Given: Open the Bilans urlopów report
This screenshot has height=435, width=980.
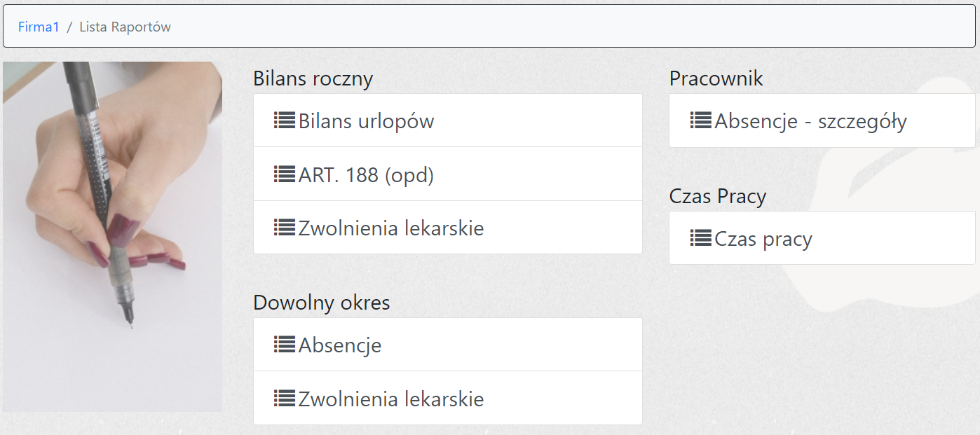Looking at the screenshot, I should pyautogui.click(x=366, y=121).
